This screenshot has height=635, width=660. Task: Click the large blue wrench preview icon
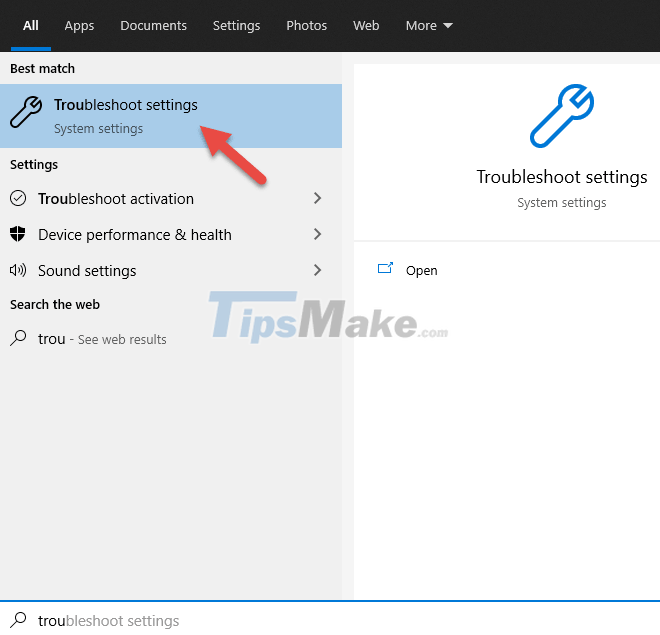coord(562,116)
